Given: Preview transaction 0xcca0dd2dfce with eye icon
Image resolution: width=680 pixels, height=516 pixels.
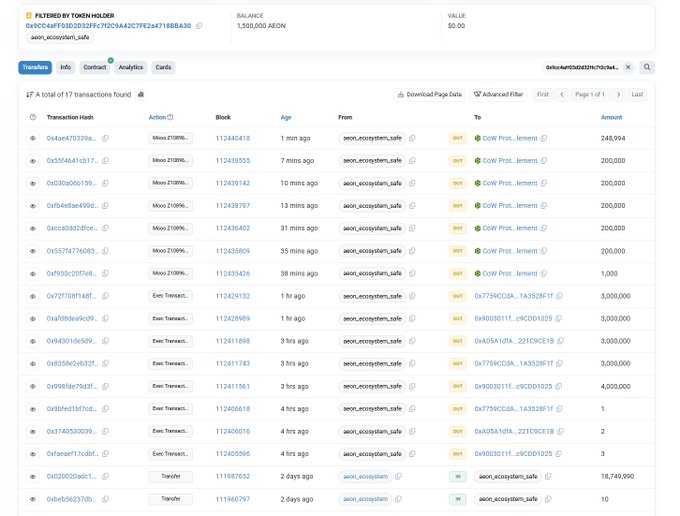Looking at the screenshot, I should click(33, 229).
